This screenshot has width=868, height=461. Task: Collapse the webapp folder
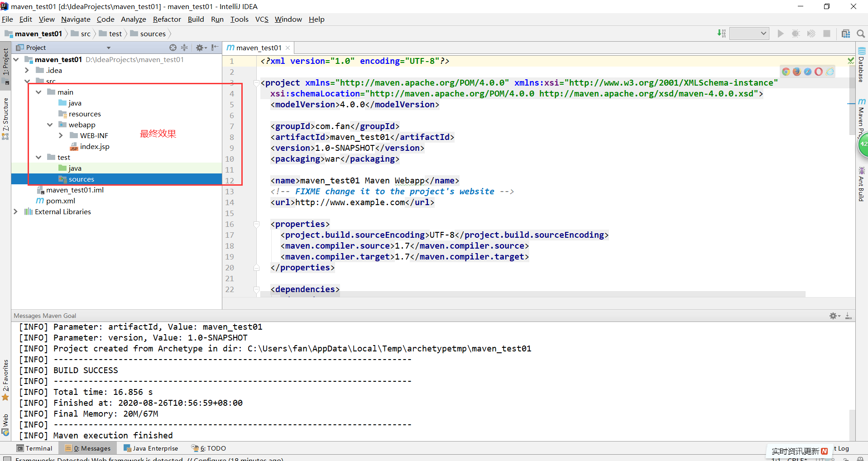coord(50,125)
